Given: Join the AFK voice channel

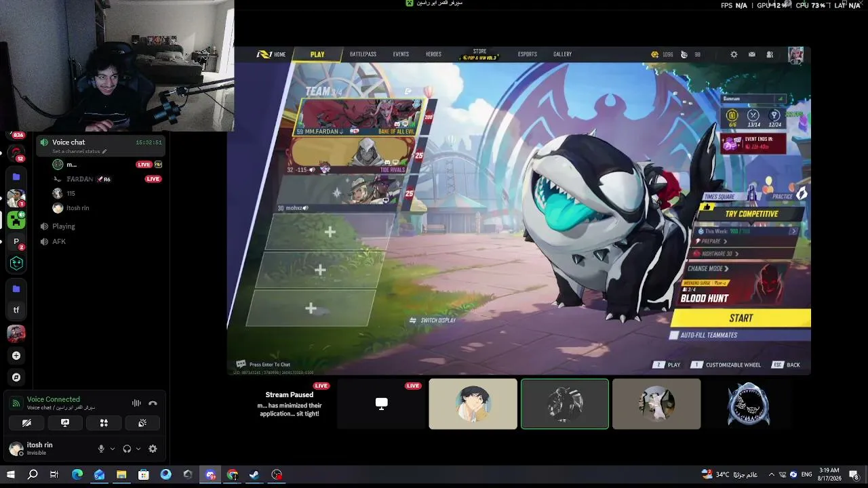Looking at the screenshot, I should point(58,241).
